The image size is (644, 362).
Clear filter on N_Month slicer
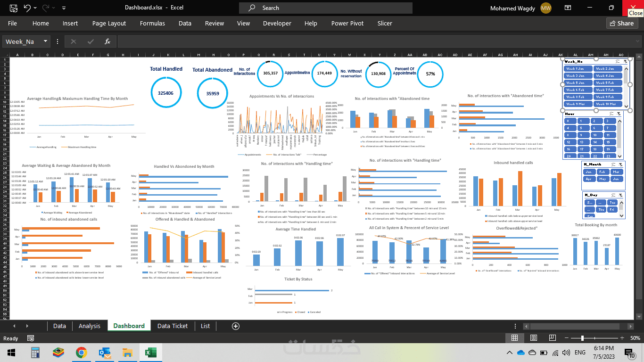[621, 165]
